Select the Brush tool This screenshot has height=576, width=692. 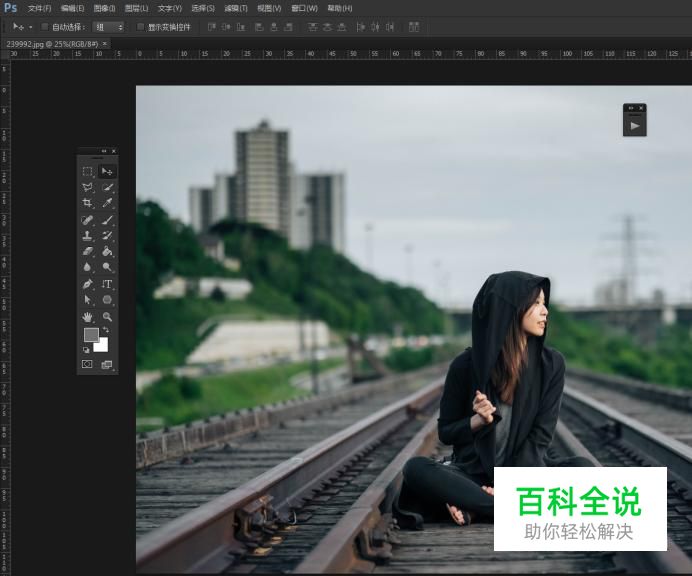click(107, 220)
